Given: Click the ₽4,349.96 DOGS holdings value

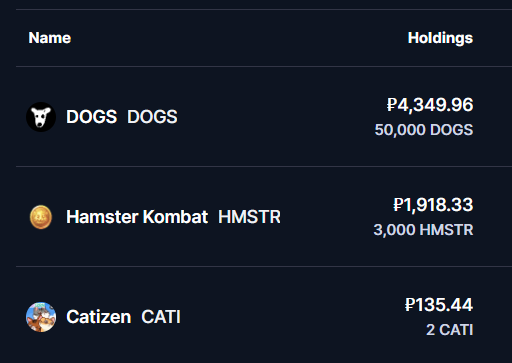Looking at the screenshot, I should tap(430, 105).
